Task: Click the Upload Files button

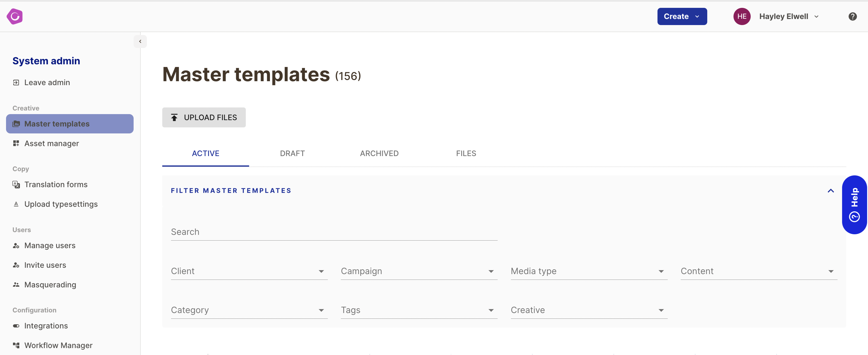Action: coord(204,117)
